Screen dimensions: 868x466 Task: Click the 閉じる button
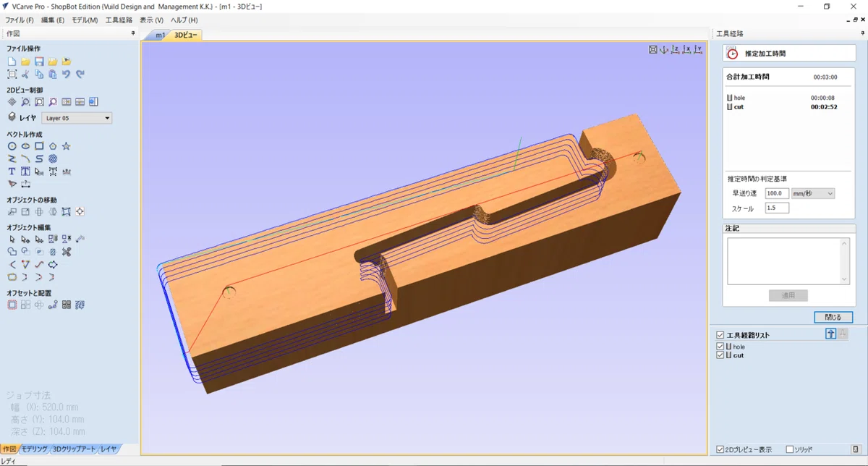[x=833, y=317]
